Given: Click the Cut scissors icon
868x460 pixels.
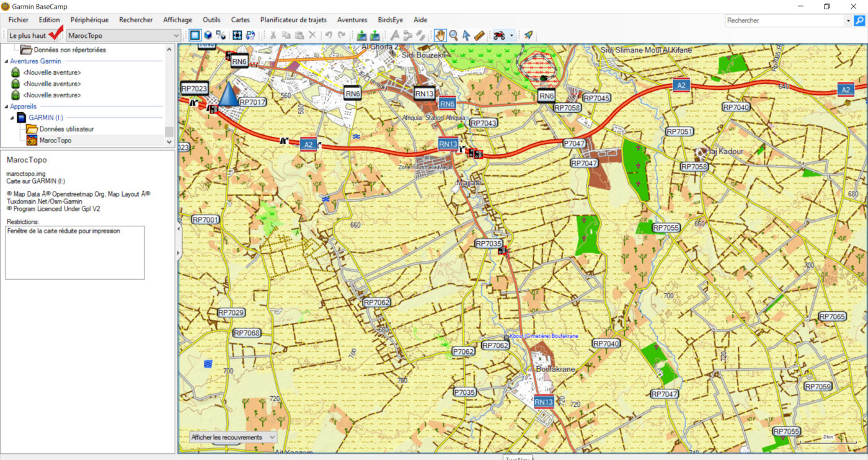Looking at the screenshot, I should click(x=272, y=35).
